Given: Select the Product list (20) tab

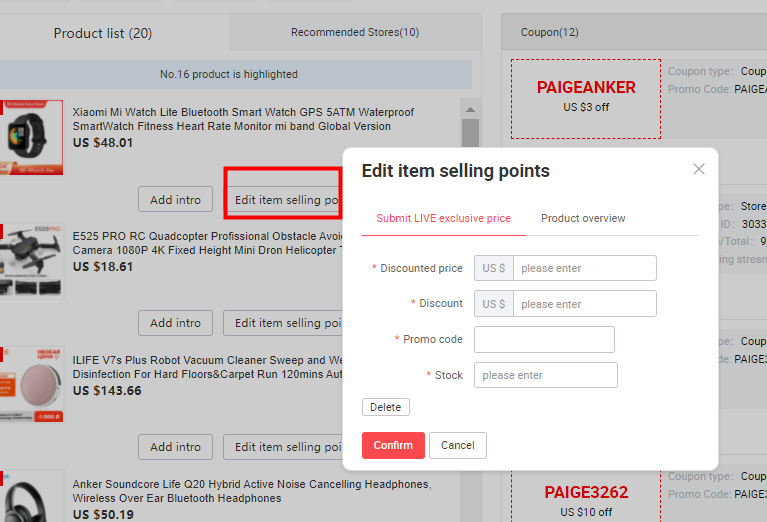Looking at the screenshot, I should tap(103, 33).
